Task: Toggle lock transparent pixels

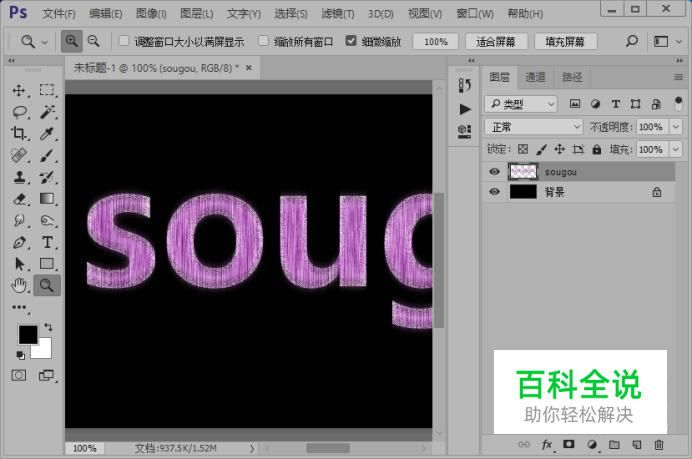Action: click(x=523, y=149)
